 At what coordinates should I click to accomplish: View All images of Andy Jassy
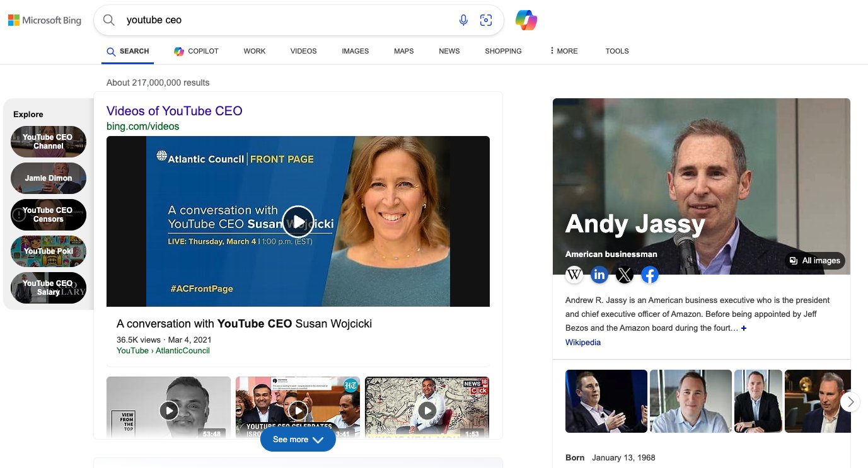pyautogui.click(x=815, y=261)
